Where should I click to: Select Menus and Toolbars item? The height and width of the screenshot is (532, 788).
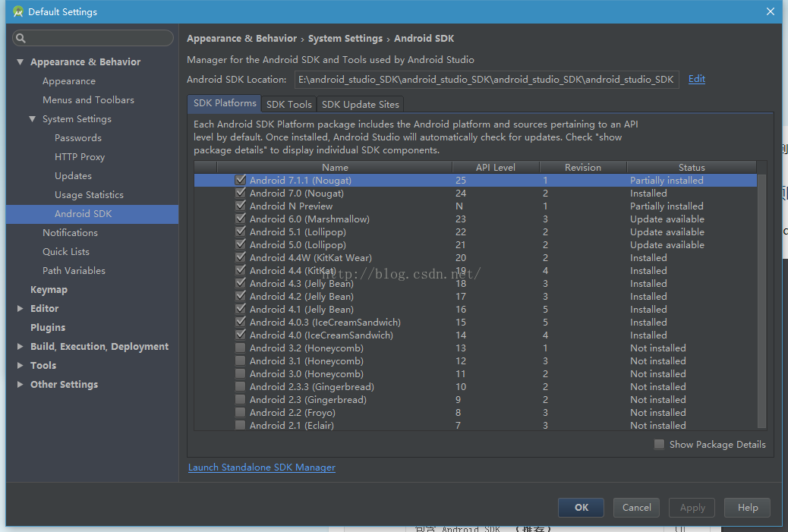point(89,100)
